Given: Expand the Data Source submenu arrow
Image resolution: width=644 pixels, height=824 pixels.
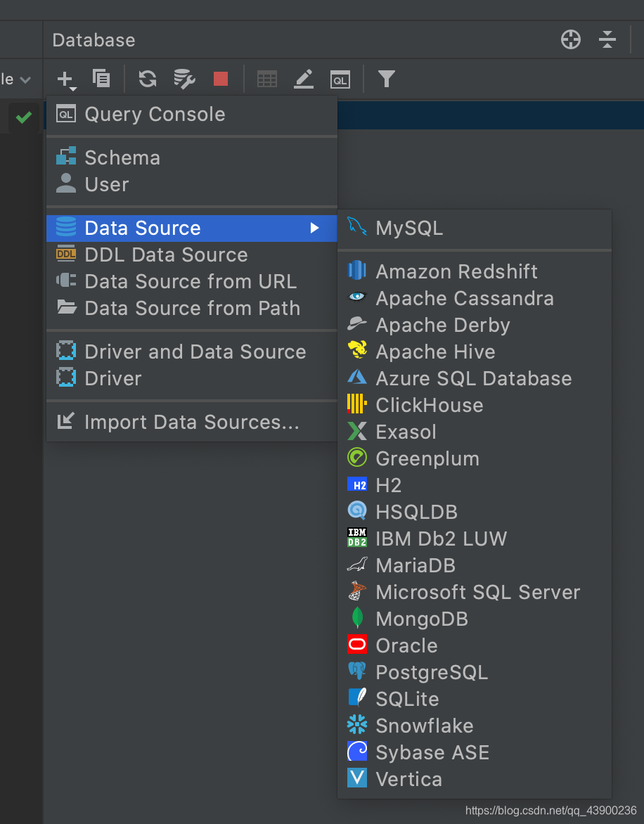Looking at the screenshot, I should 314,228.
